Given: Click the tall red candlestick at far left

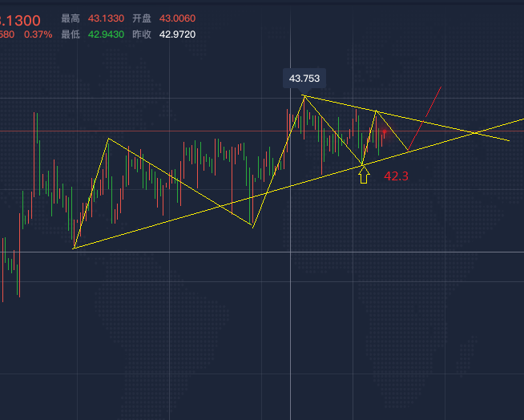Looking at the screenshot, I should click(x=35, y=152).
